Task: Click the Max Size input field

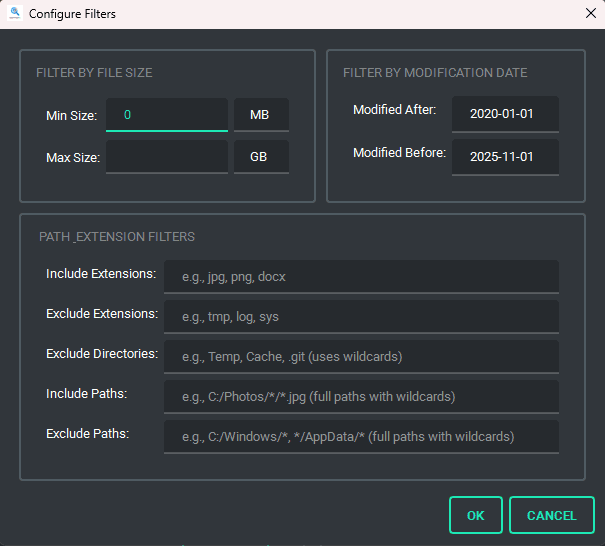Action: [x=167, y=157]
